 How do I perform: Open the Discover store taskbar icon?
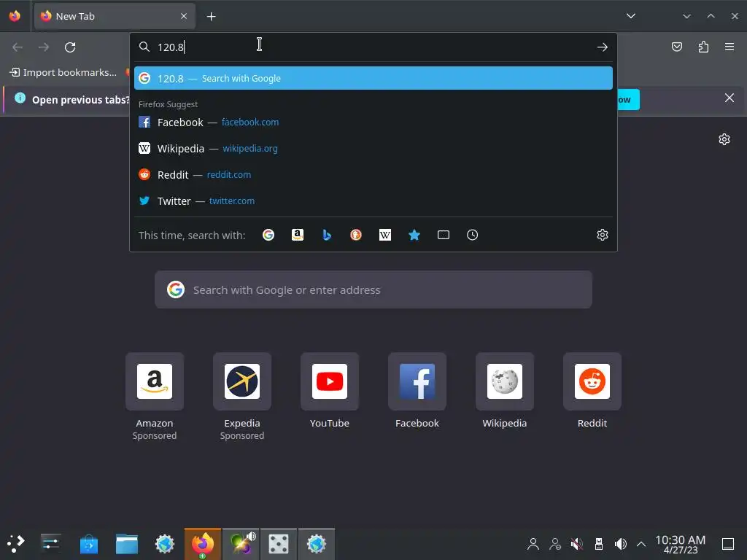[x=88, y=544]
